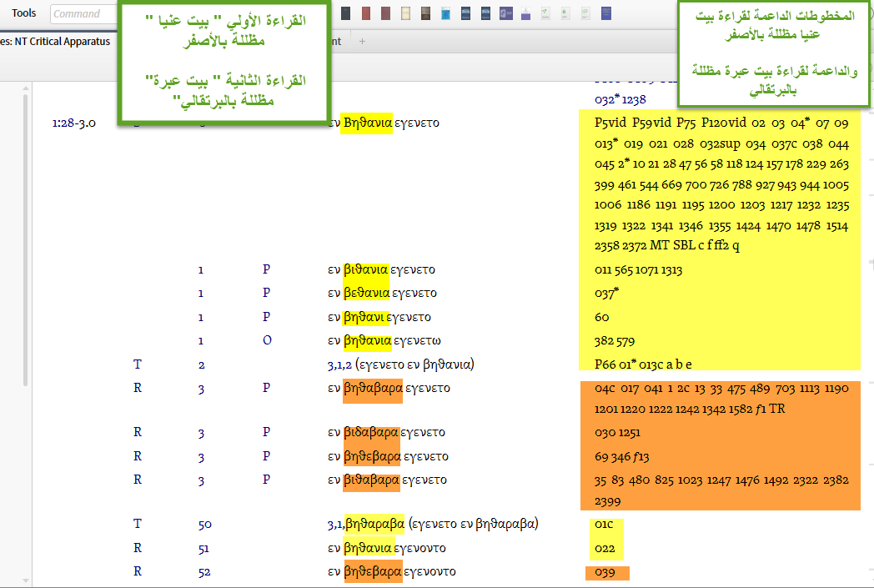The height and width of the screenshot is (588, 874).
Task: Click the manuscript number 60
Action: click(601, 318)
